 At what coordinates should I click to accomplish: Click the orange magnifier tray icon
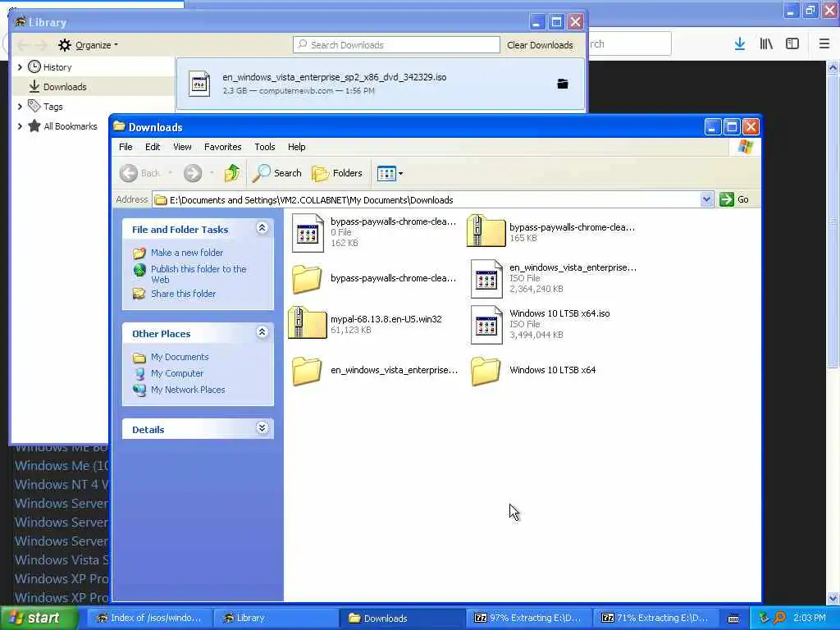point(779,619)
